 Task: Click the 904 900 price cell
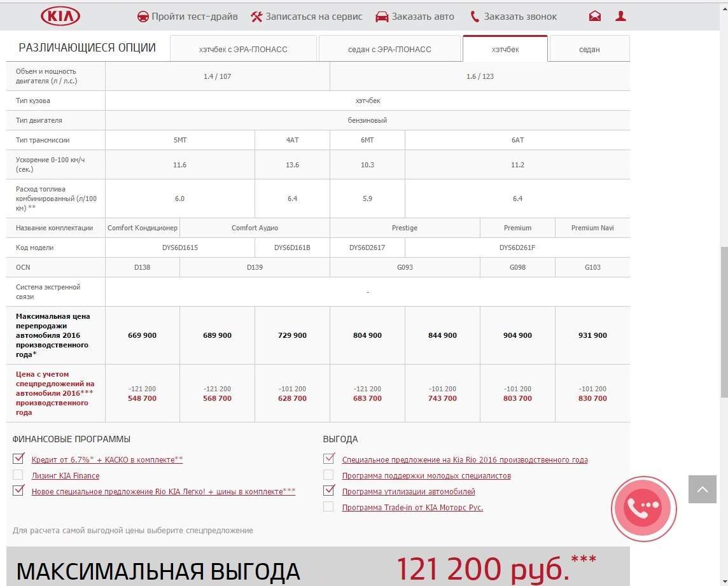pyautogui.click(x=517, y=335)
